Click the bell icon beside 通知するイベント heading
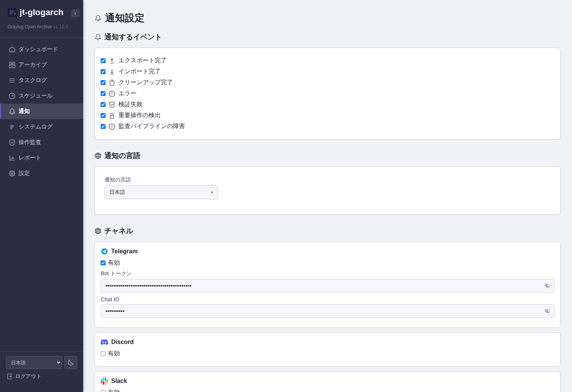572x392 pixels. (x=98, y=37)
